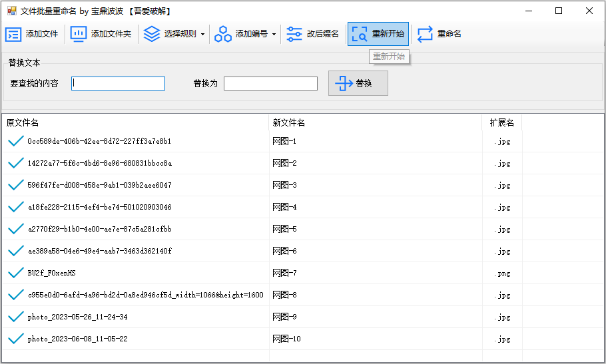
Task: Click the 重命名 rename arrows icon
Action: pos(425,34)
